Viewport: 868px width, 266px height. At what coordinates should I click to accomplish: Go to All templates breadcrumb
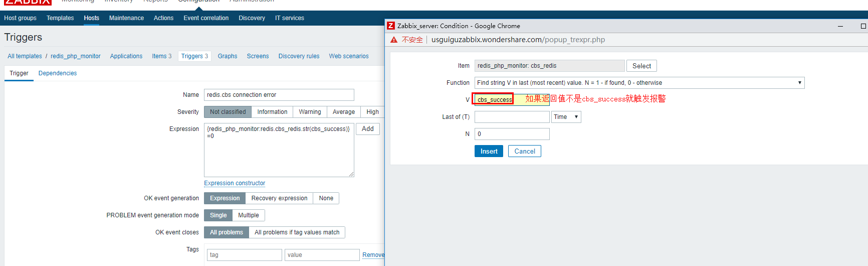click(x=25, y=56)
